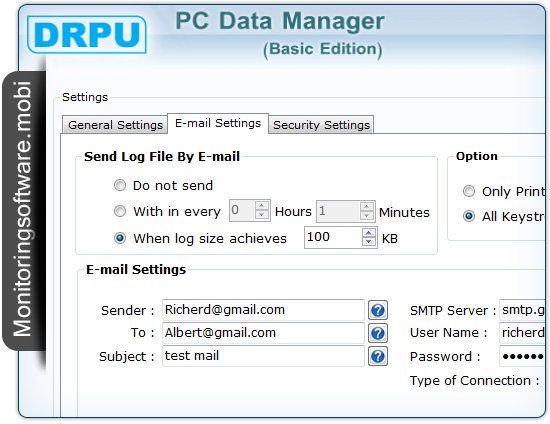This screenshot has height=424, width=550.
Task: Click the log size KB value field
Action: pyautogui.click(x=333, y=237)
